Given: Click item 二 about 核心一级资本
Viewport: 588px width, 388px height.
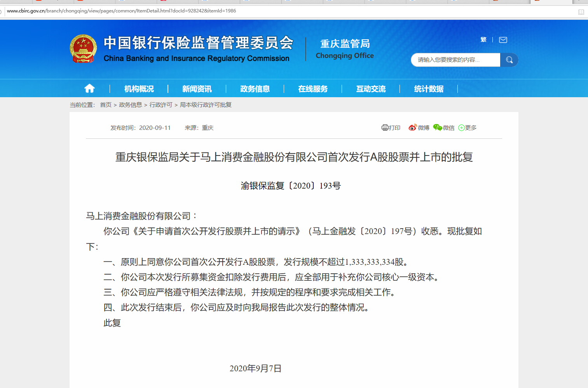Looking at the screenshot, I should coord(272,277).
